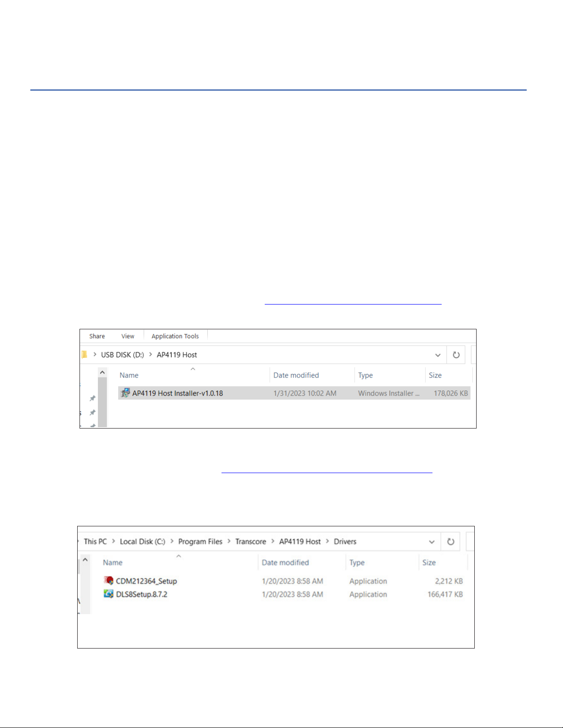Expand the breadcrumb chevron before USB DISK (D:)
563x728 pixels.
click(95, 355)
